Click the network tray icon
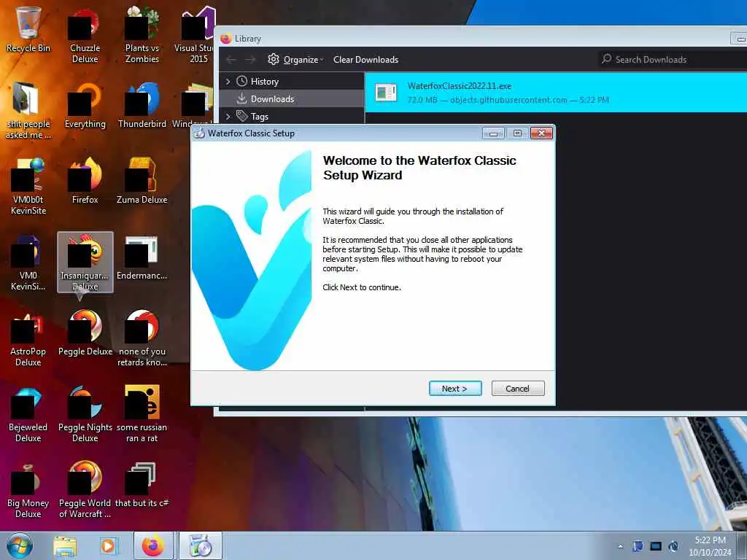 point(656,546)
